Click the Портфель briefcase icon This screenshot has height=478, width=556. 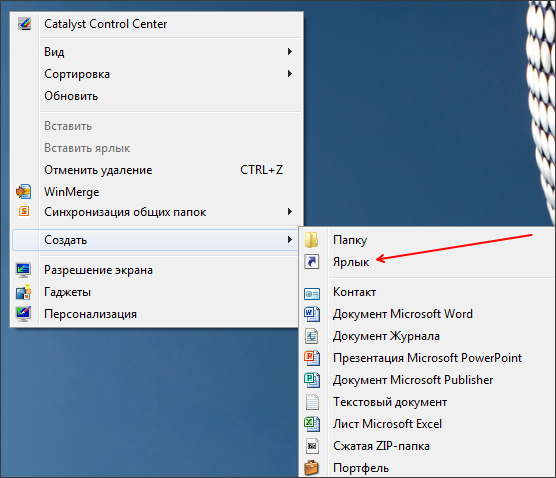click(312, 468)
